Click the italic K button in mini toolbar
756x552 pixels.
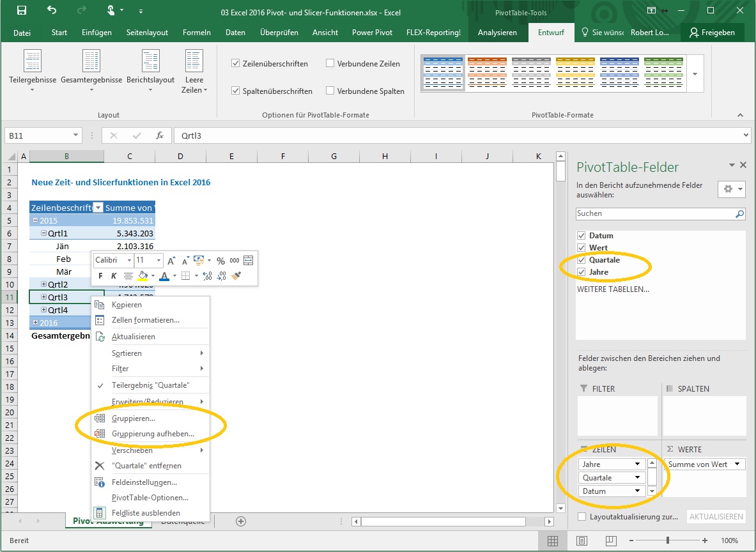click(x=114, y=276)
